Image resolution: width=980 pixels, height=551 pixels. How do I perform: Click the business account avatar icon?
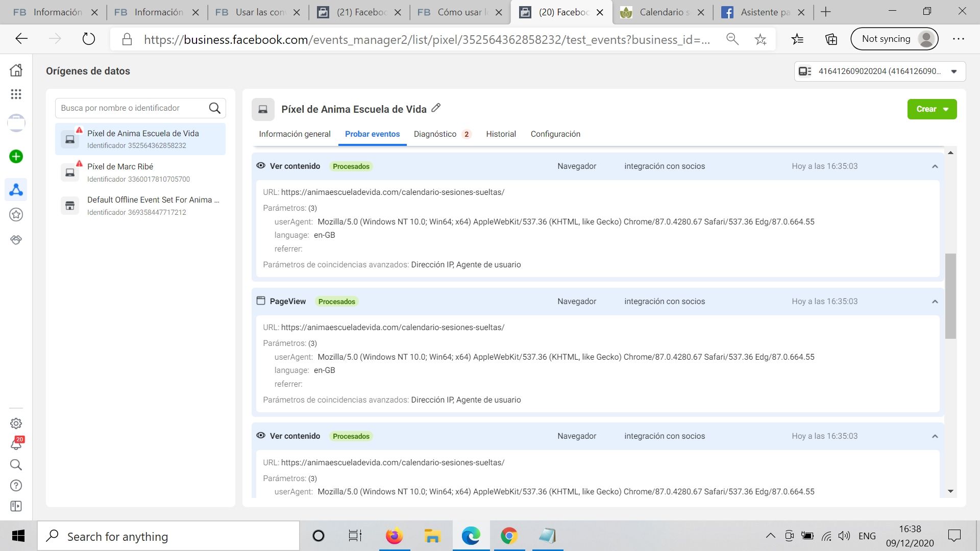coord(16,123)
